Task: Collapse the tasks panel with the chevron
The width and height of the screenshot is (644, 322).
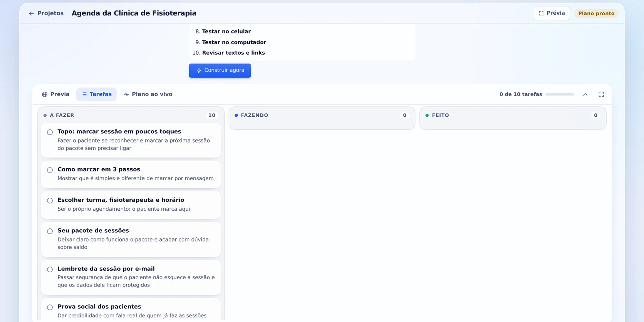Action: tap(585, 94)
